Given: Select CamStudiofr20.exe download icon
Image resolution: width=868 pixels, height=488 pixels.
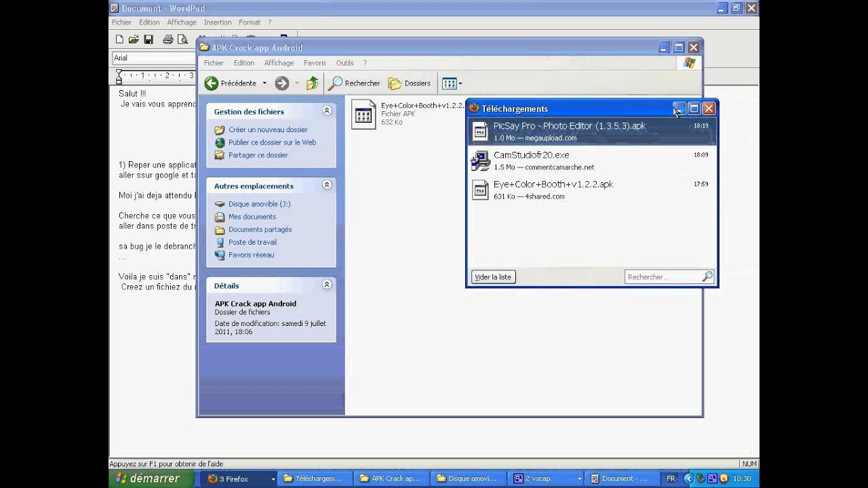Looking at the screenshot, I should (480, 161).
